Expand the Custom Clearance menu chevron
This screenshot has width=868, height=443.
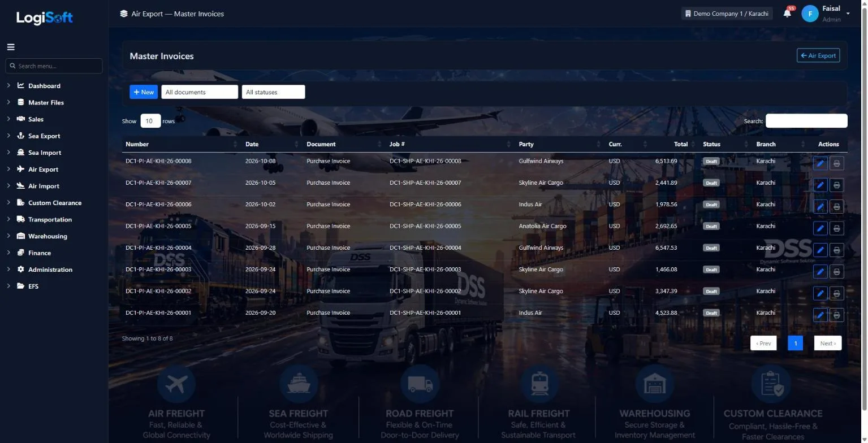tap(9, 202)
